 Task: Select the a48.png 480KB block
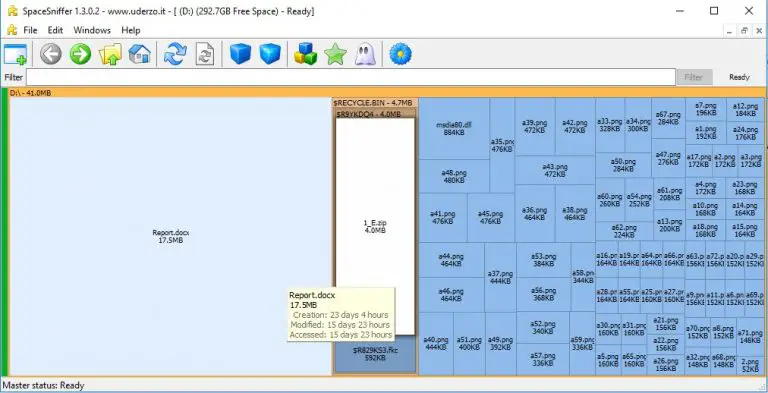tap(454, 176)
